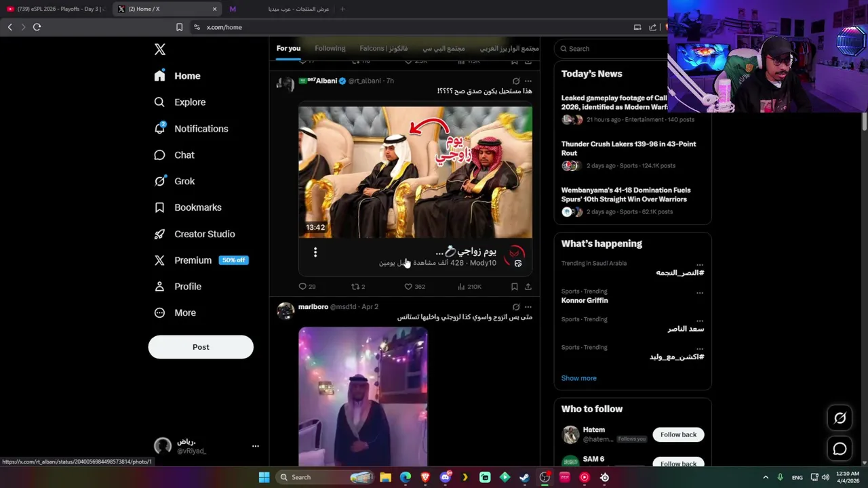The image size is (868, 488).
Task: Open the video card's three-dot menu
Action: [x=315, y=253]
